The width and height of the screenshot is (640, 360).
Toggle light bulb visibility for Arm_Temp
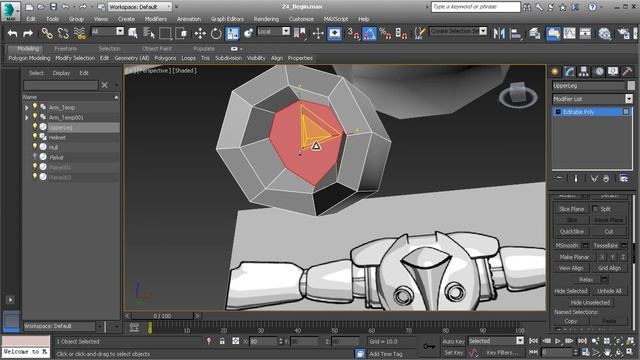[x=35, y=107]
